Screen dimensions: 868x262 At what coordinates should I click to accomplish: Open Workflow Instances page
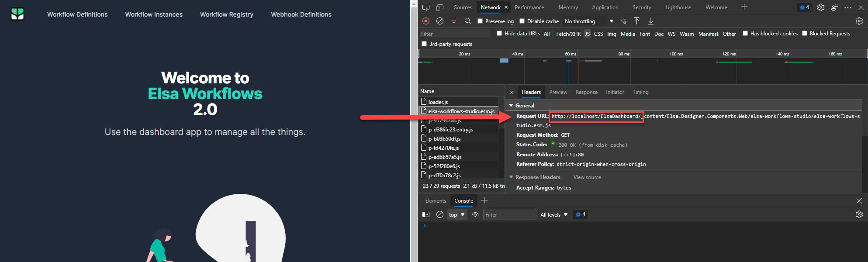[x=154, y=14]
